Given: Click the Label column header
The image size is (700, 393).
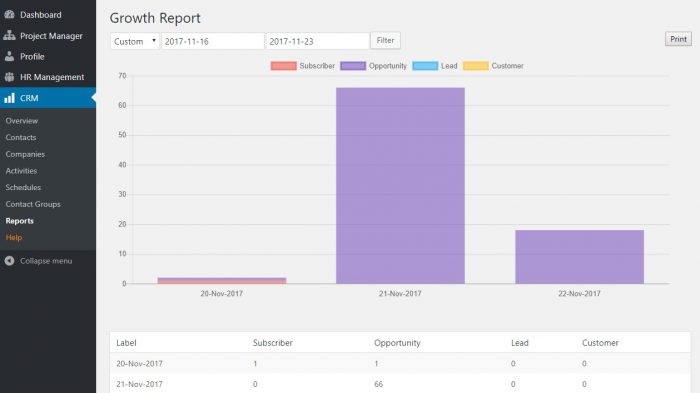Looking at the screenshot, I should click(126, 343).
